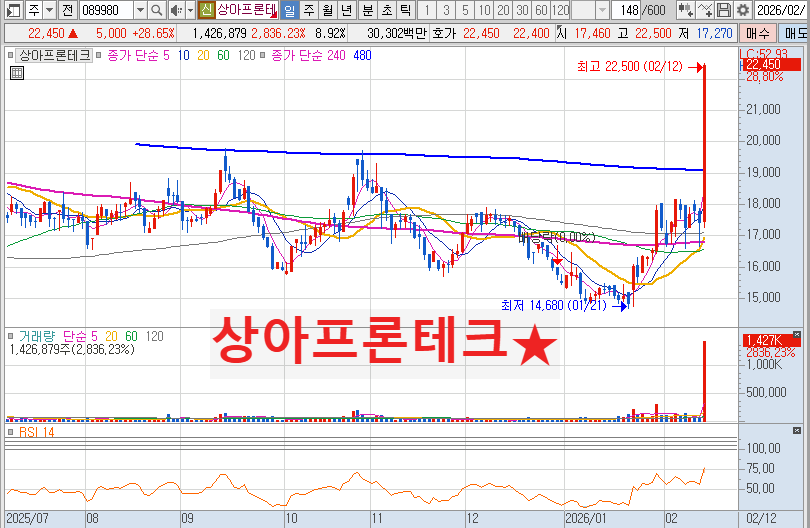Save chart settings with floppy icon
The image size is (810, 528).
(x=724, y=10)
